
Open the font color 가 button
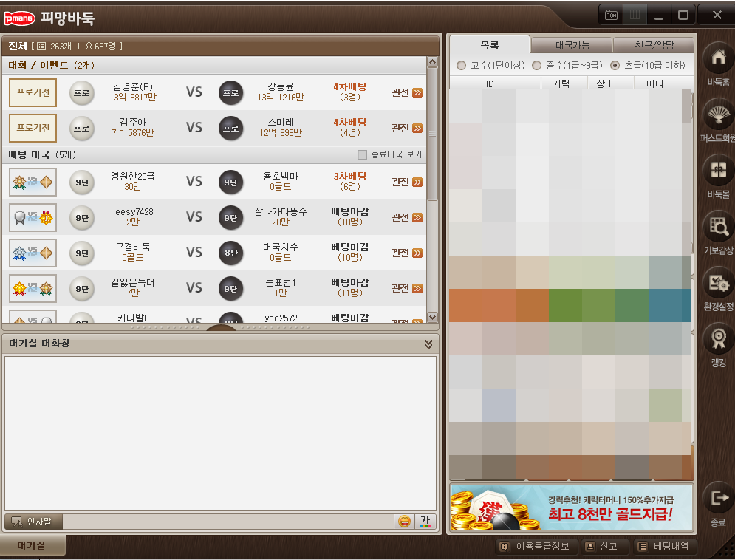point(425,521)
